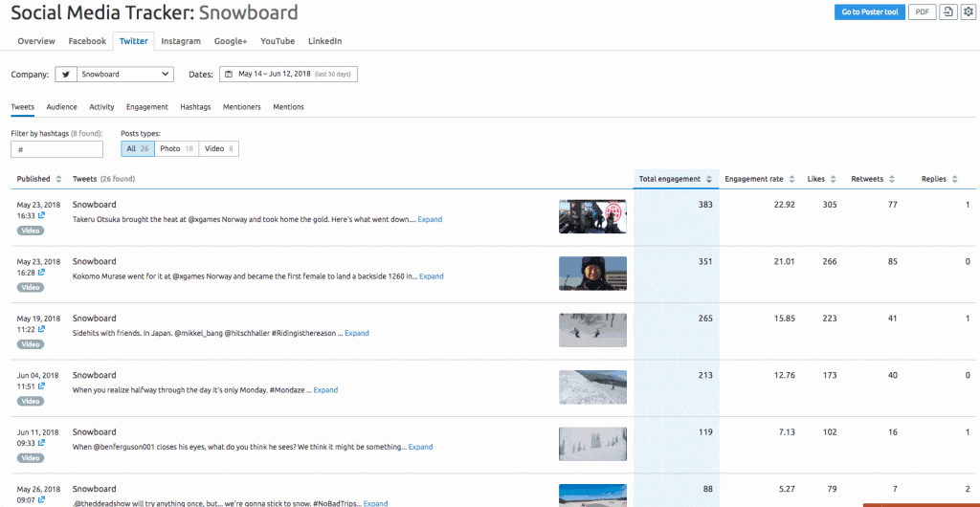Sort by Engagement rate arrows
Image resolution: width=980 pixels, height=507 pixels.
click(x=791, y=179)
